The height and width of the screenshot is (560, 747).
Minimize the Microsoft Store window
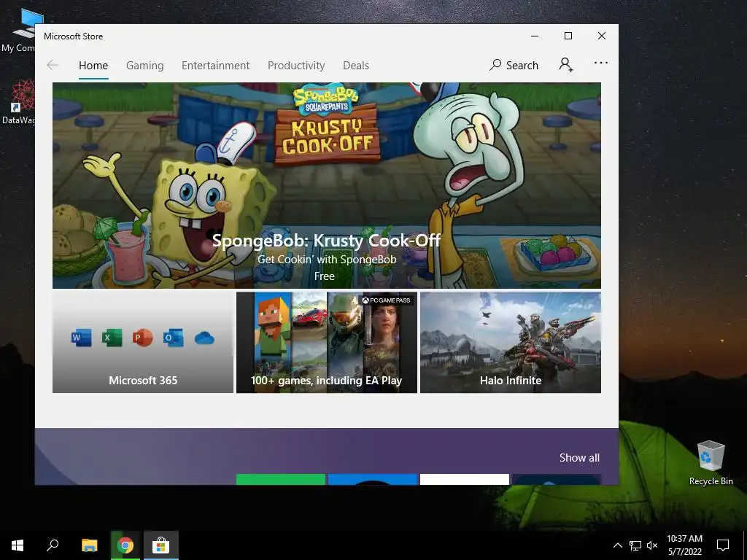535,36
